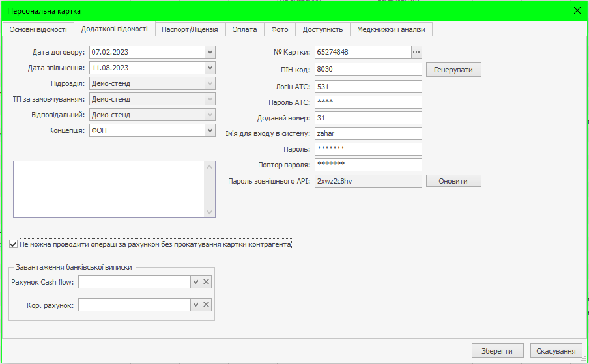Click Оновити to refresh the API password
Viewport: 589px width, 364px height.
[453, 181]
